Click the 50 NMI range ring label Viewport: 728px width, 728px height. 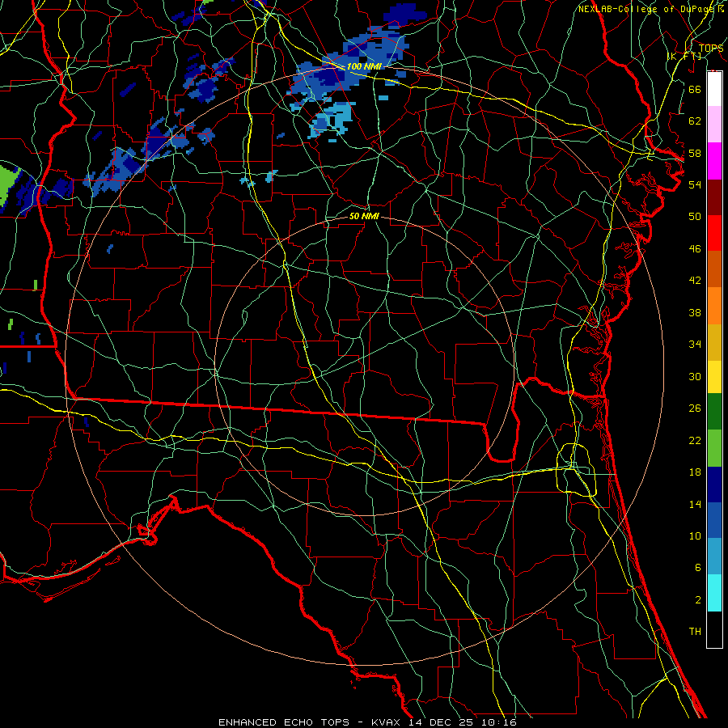364,216
